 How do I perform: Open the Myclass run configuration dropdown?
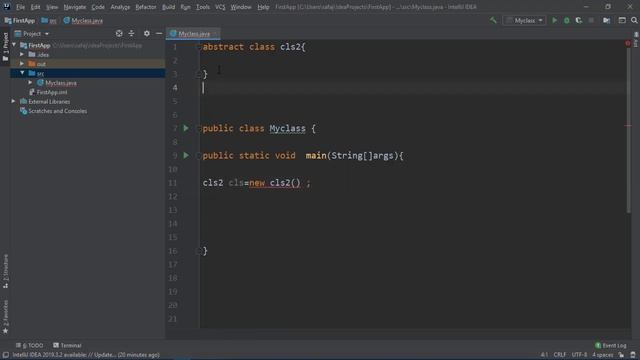tap(524, 20)
